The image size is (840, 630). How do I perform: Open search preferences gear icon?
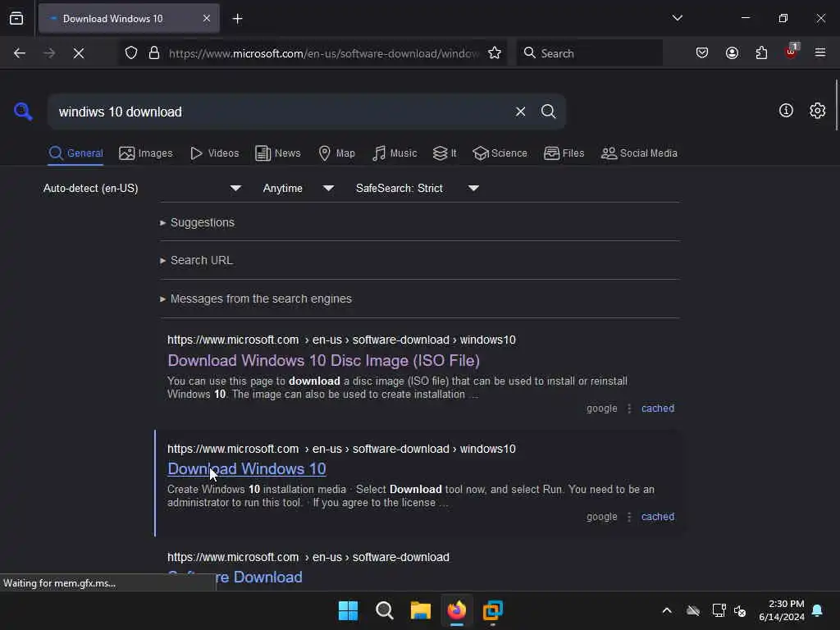pyautogui.click(x=817, y=111)
